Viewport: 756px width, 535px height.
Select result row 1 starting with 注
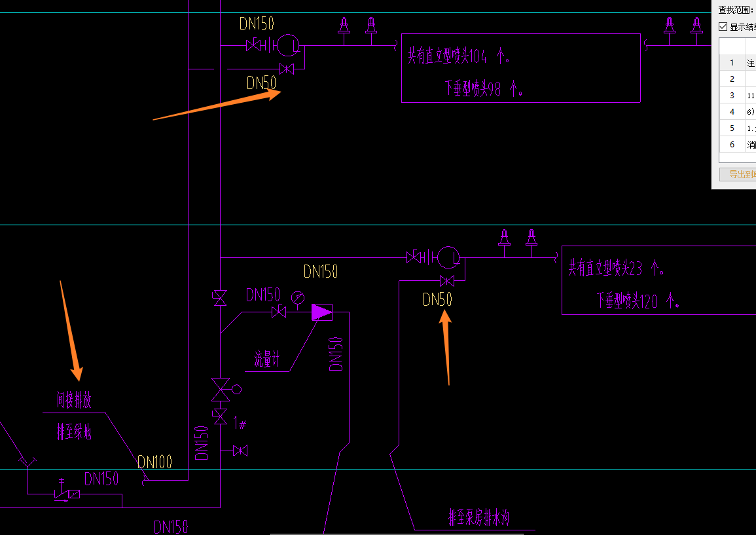click(738, 63)
